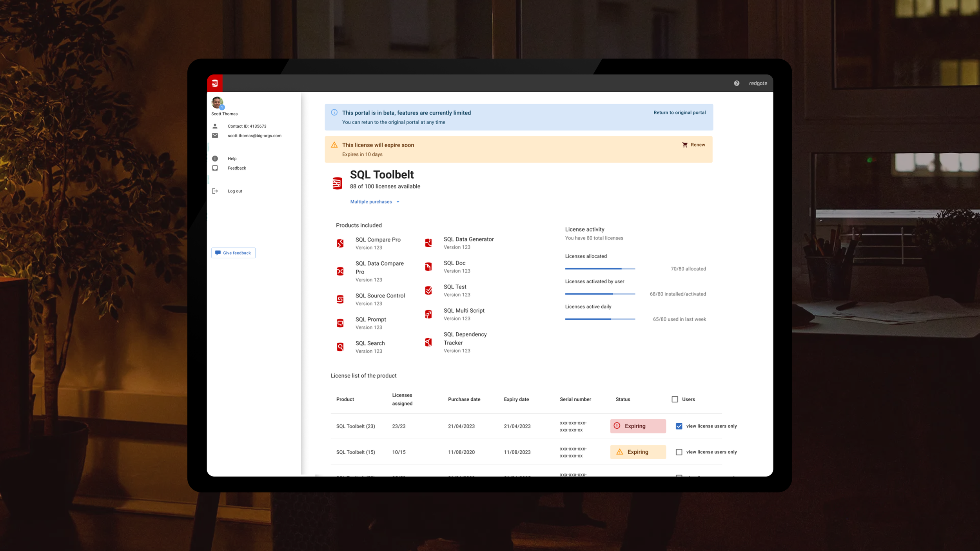Screen dimensions: 980x551
Task: Click the SQL Search icon
Action: pos(340,347)
